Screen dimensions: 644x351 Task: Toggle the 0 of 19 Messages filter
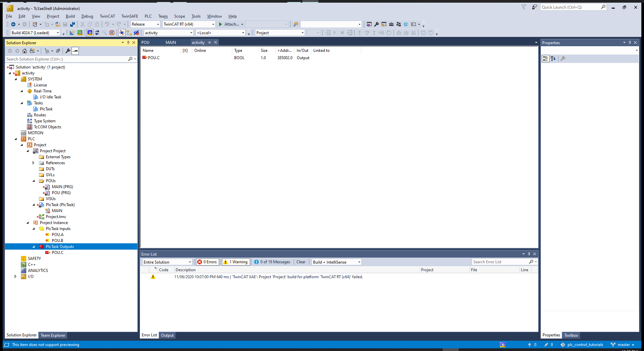(272, 262)
